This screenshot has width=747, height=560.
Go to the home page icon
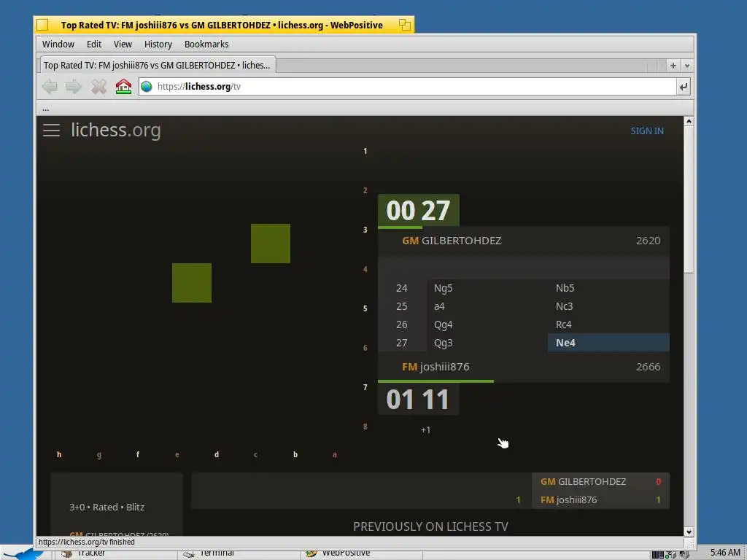pos(123,87)
